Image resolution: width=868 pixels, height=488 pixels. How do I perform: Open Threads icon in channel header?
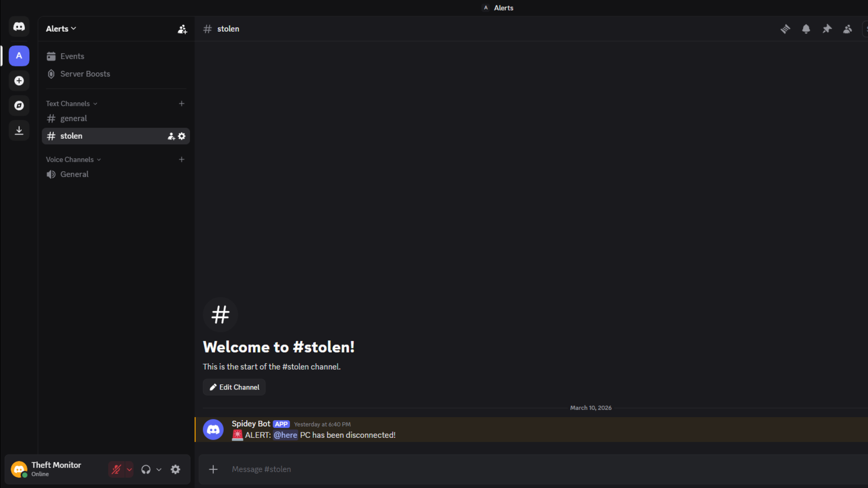[785, 29]
